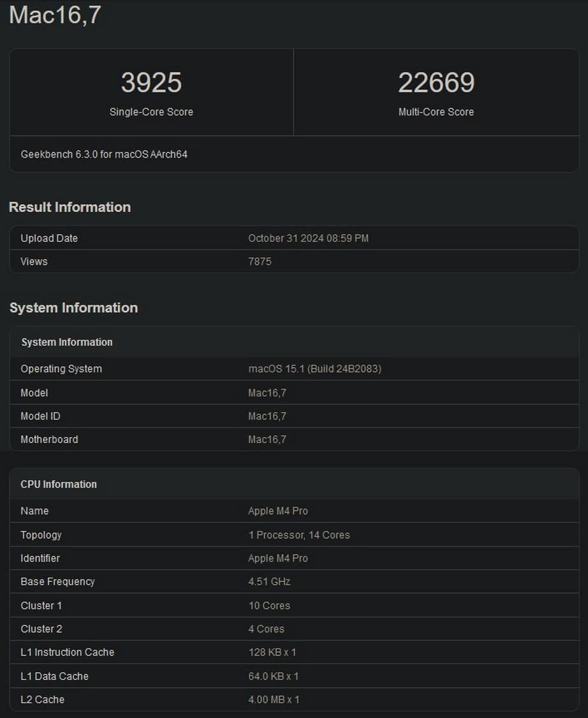
Task: Click the Model ID row label
Action: tap(40, 416)
